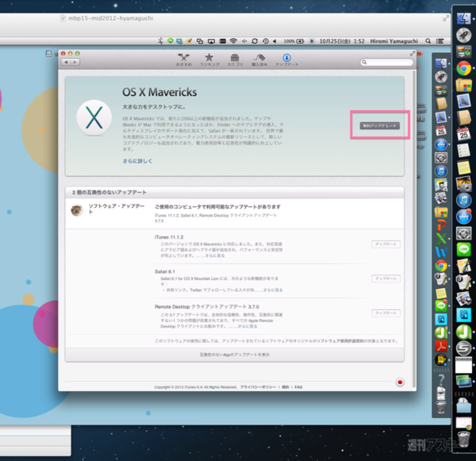Open Reminders in the outer right dock
Viewport: 476px width, 461px height.
point(463,151)
